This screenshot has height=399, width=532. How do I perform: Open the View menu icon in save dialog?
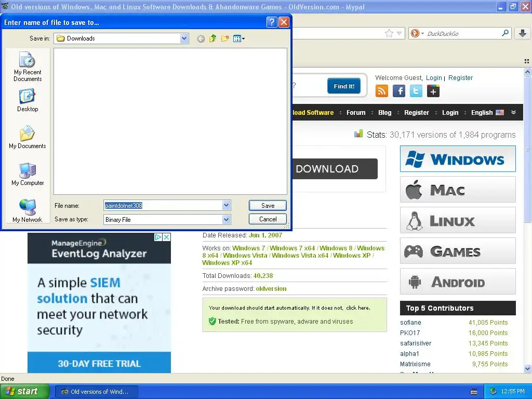tap(239, 38)
